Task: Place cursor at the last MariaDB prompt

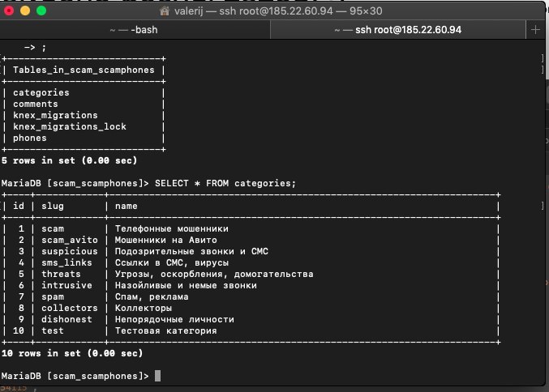Action: click(x=158, y=376)
